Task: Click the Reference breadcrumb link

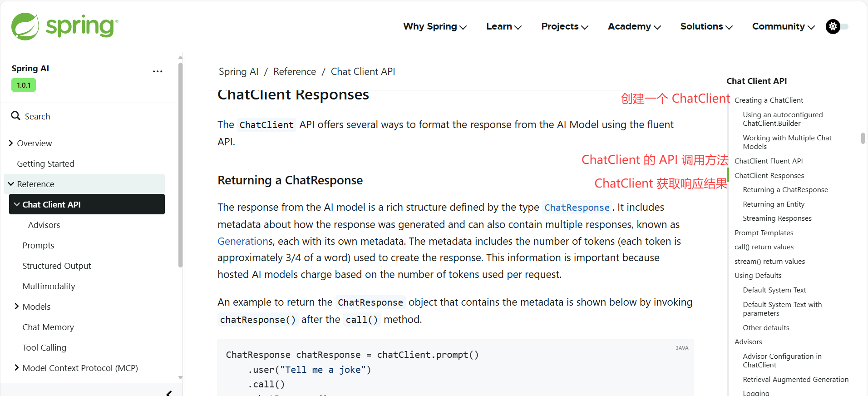Action: coord(295,71)
